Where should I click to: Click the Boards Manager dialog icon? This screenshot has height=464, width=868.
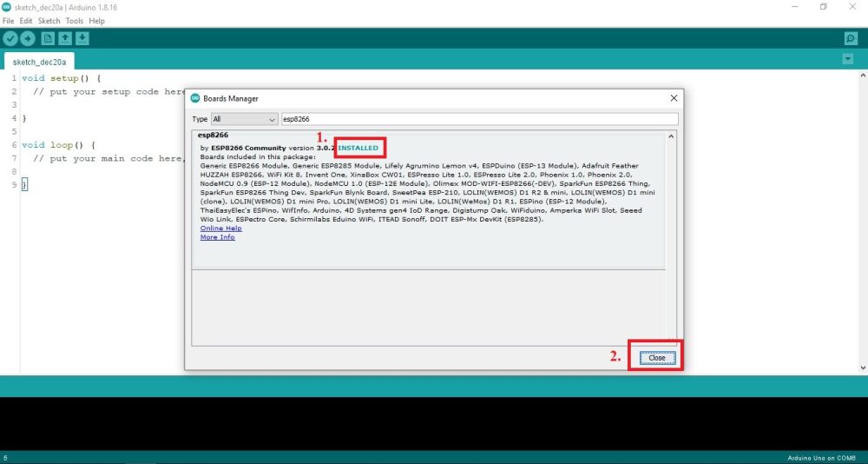195,98
